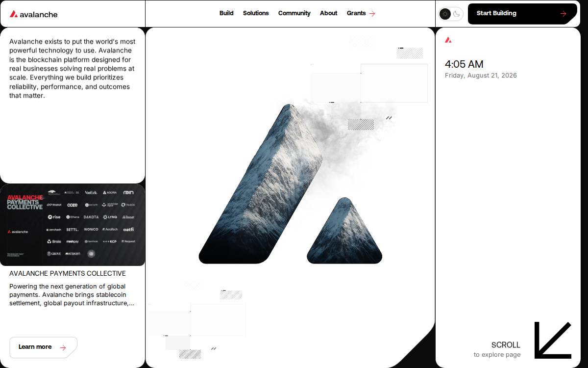588x368 pixels.
Task: Click the core logo in the collective image
Action: [72, 205]
